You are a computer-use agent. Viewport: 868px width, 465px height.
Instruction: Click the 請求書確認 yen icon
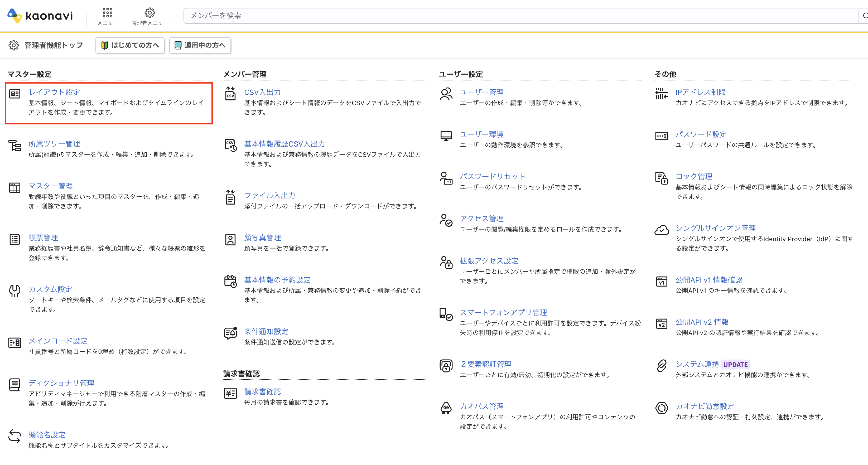[230, 393]
